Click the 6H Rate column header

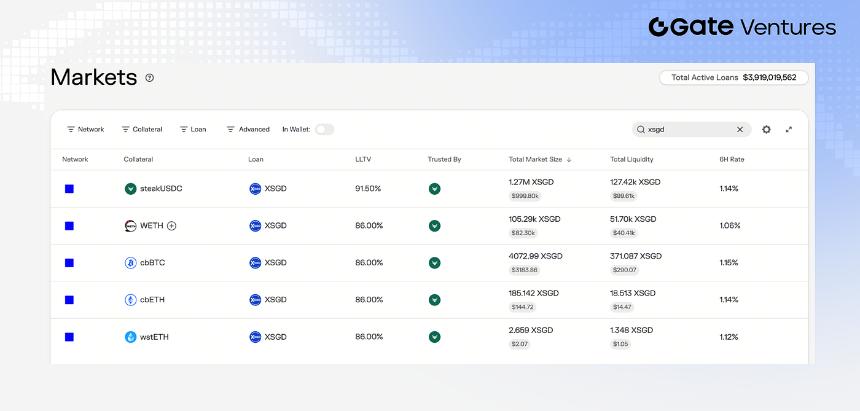pos(732,160)
